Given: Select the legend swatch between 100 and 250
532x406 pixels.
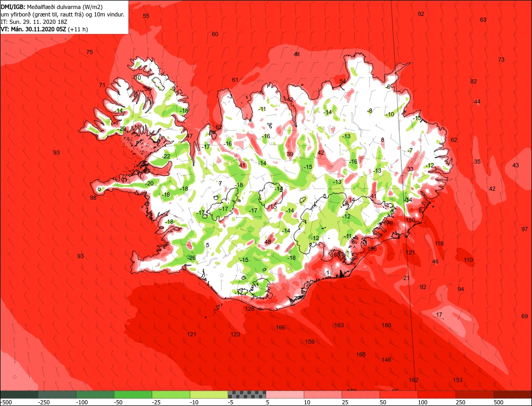Looking at the screenshot, I should point(437,394).
